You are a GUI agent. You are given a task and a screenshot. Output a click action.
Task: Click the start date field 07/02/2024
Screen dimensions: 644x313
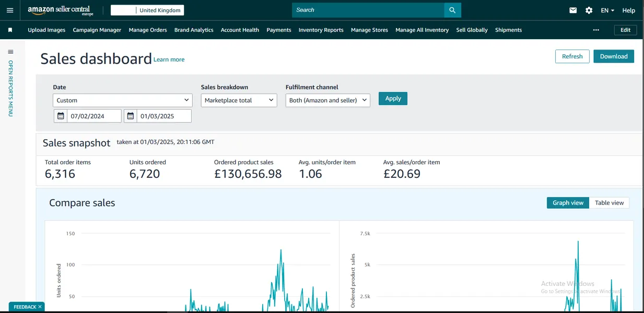pos(94,116)
